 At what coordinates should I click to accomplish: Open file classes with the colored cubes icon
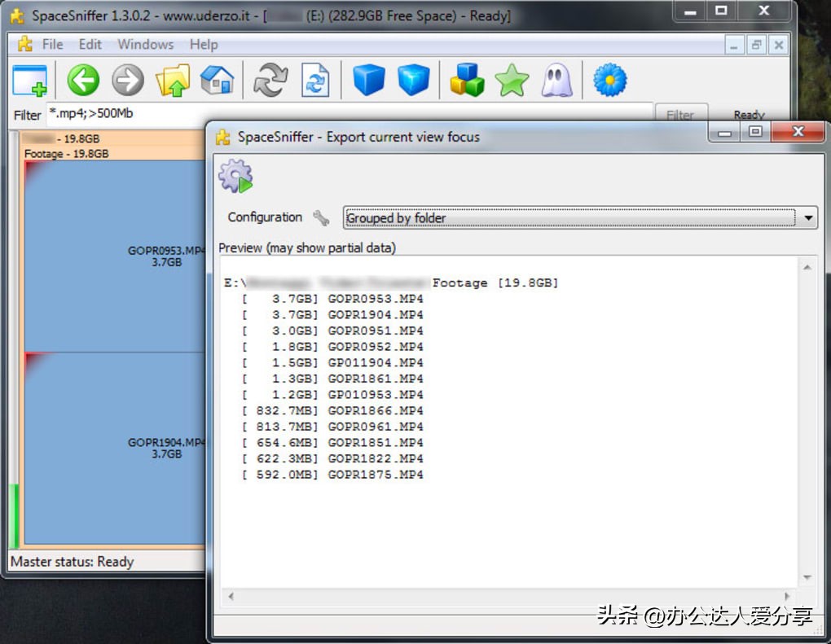tap(467, 80)
